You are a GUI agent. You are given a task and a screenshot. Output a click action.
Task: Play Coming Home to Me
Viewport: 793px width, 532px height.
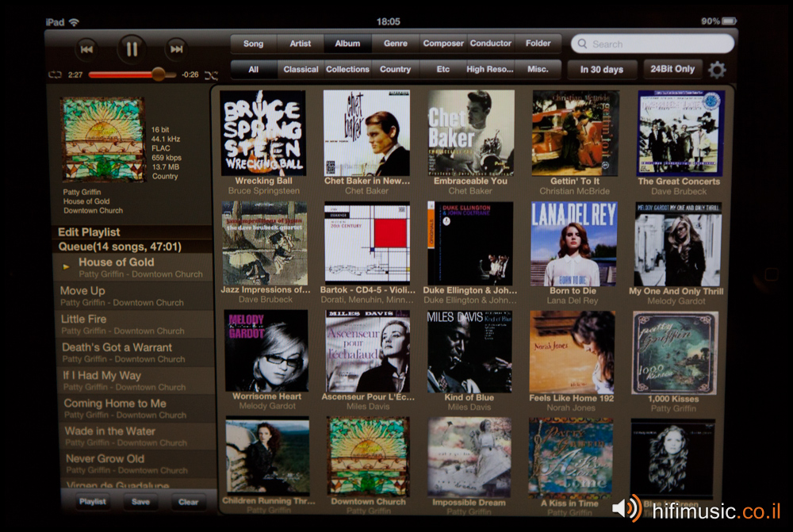point(136,408)
